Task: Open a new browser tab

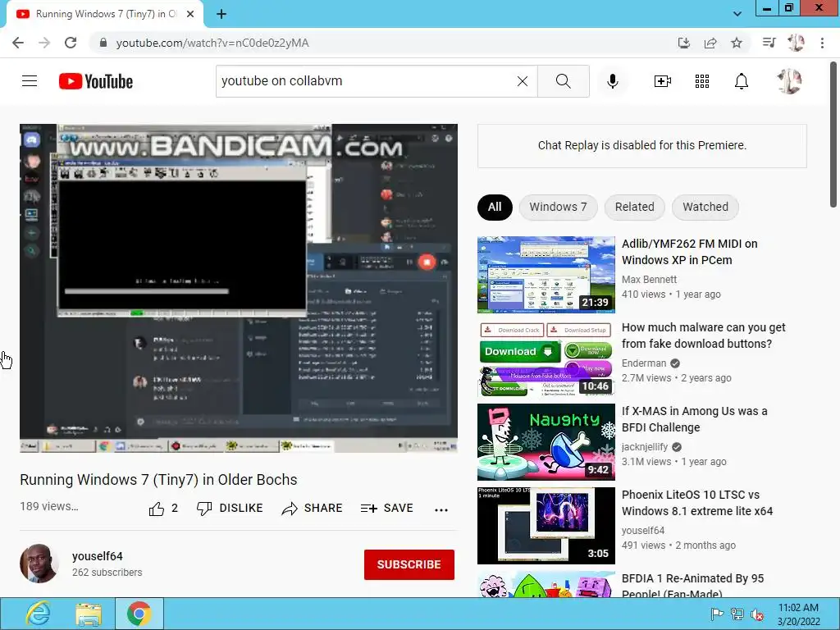Action: click(221, 14)
